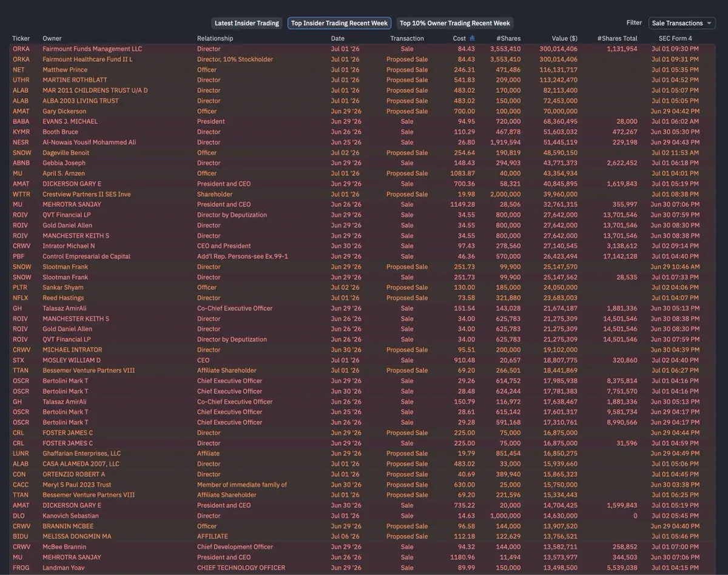The image size is (728, 575).
Task: Click the Transaction column header
Action: (407, 38)
